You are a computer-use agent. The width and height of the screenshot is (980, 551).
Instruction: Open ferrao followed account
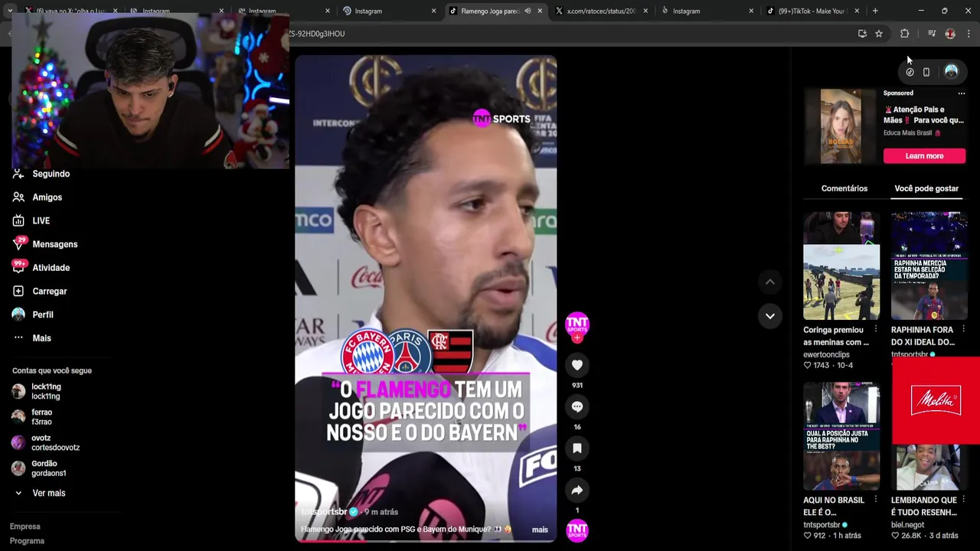(41, 417)
